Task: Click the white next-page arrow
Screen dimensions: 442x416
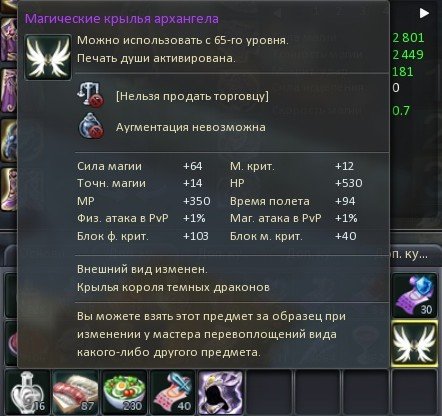Action: pyautogui.click(x=424, y=13)
